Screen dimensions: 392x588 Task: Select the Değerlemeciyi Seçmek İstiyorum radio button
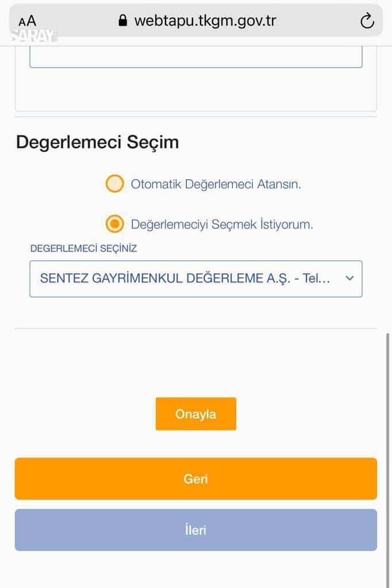tap(114, 224)
